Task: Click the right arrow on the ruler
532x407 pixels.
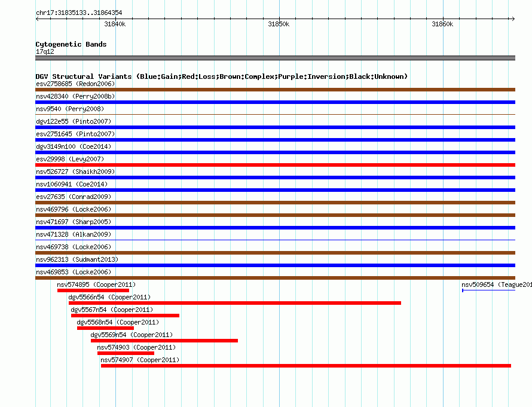Action: tap(513, 19)
